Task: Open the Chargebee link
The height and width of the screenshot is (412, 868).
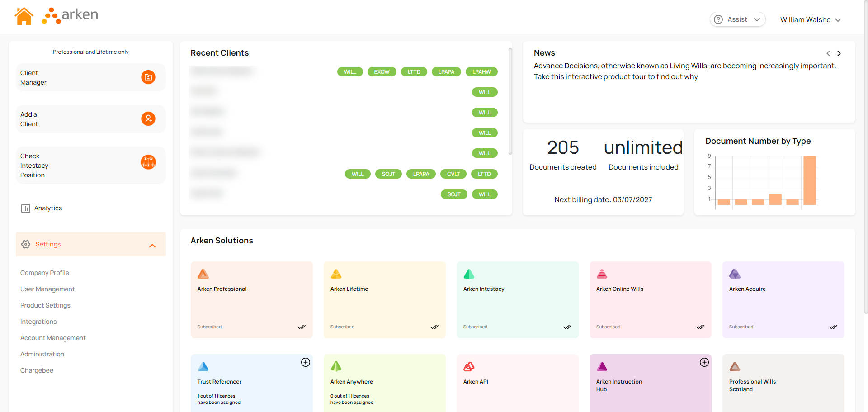Action: coord(37,370)
